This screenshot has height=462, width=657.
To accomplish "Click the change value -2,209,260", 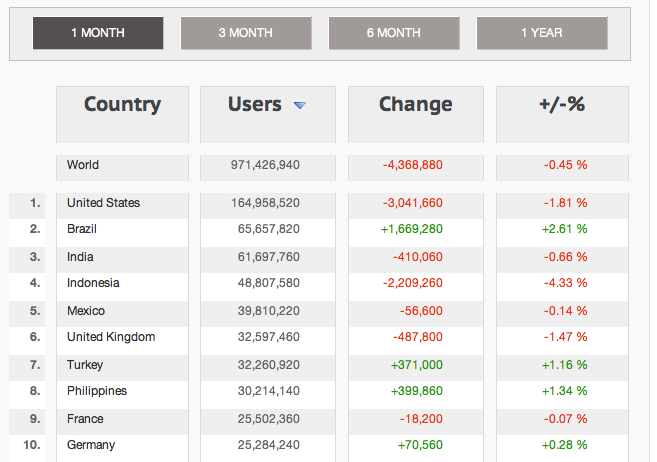I will tap(413, 283).
